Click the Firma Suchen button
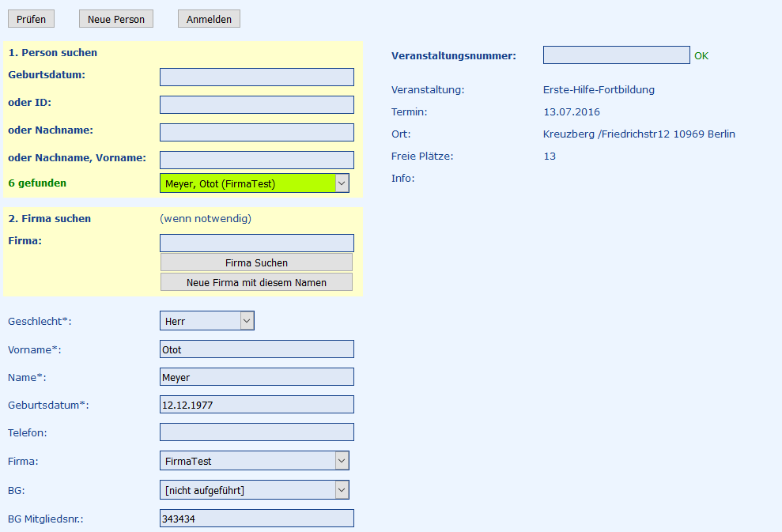Screen dimensions: 782x532 tap(256, 262)
